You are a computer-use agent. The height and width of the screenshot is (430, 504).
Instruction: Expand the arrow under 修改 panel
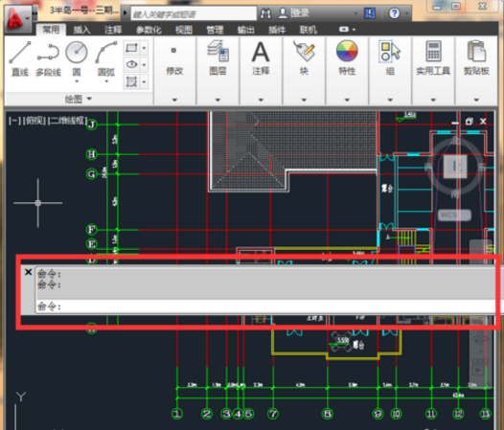point(174,100)
